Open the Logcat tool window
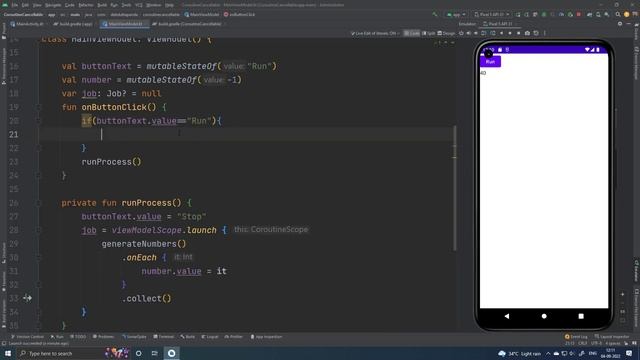Image resolution: width=640 pixels, height=360 pixels. (210, 337)
